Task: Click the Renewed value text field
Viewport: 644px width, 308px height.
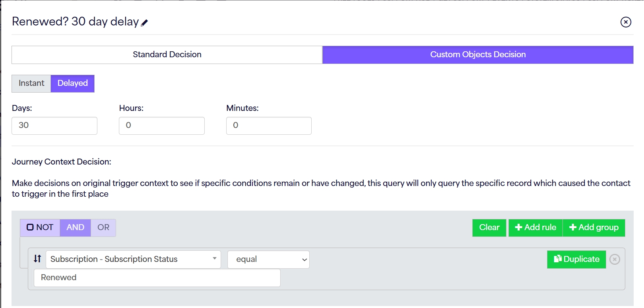Action: tap(157, 278)
